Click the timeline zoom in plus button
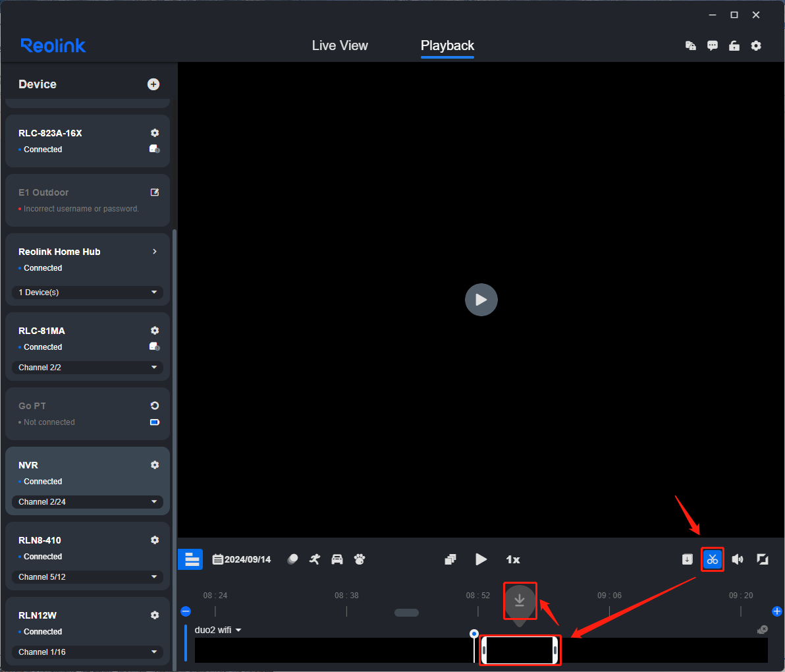Viewport: 785px width, 672px height. (x=777, y=611)
